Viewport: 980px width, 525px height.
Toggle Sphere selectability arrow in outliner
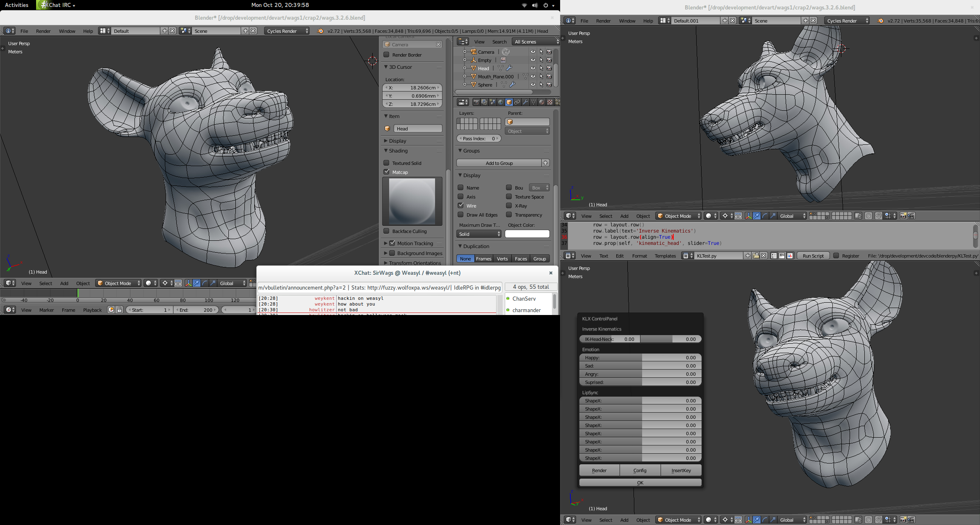(x=541, y=84)
